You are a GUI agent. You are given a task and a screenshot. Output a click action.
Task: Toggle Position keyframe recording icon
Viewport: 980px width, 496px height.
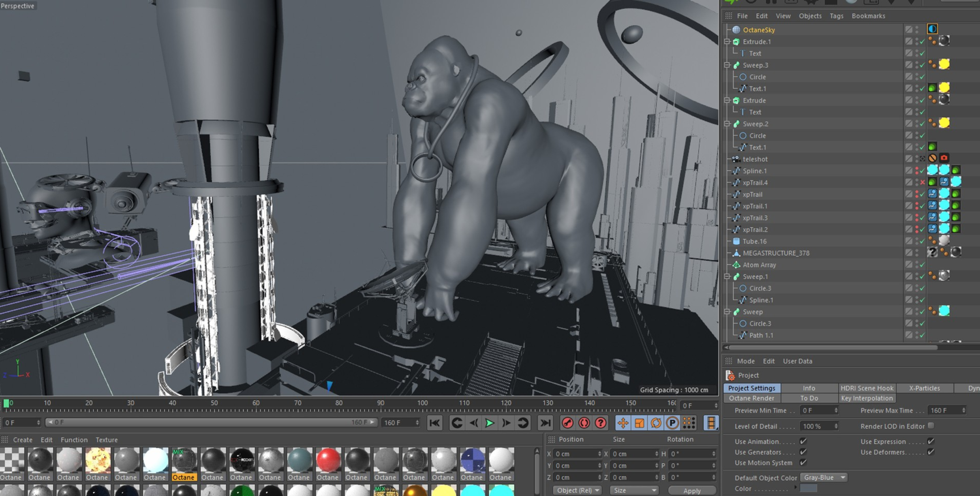pyautogui.click(x=623, y=423)
